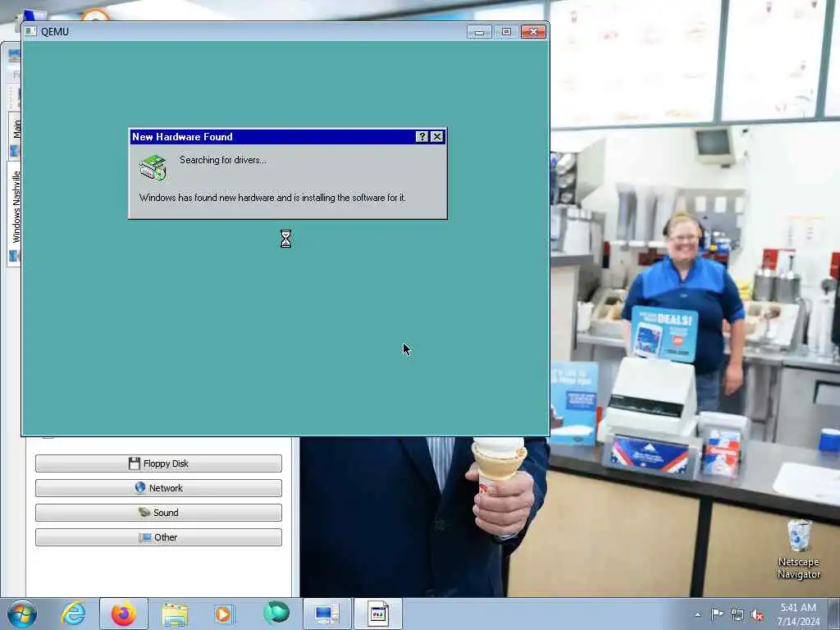Open the Windows Start menu orb
The width and height of the screenshot is (840, 630).
click(22, 614)
